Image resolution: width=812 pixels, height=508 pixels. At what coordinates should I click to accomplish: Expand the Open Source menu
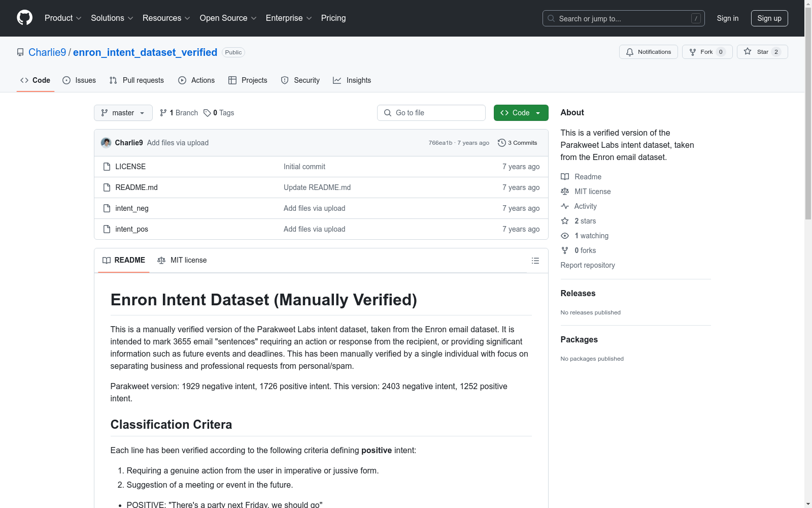coord(228,18)
